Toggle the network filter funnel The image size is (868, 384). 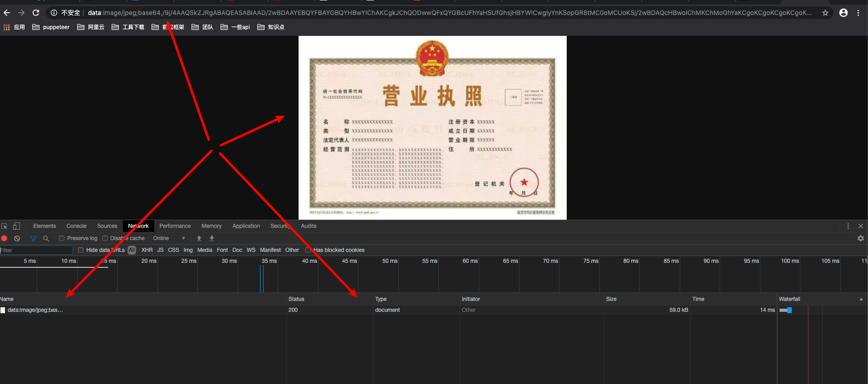pos(33,238)
